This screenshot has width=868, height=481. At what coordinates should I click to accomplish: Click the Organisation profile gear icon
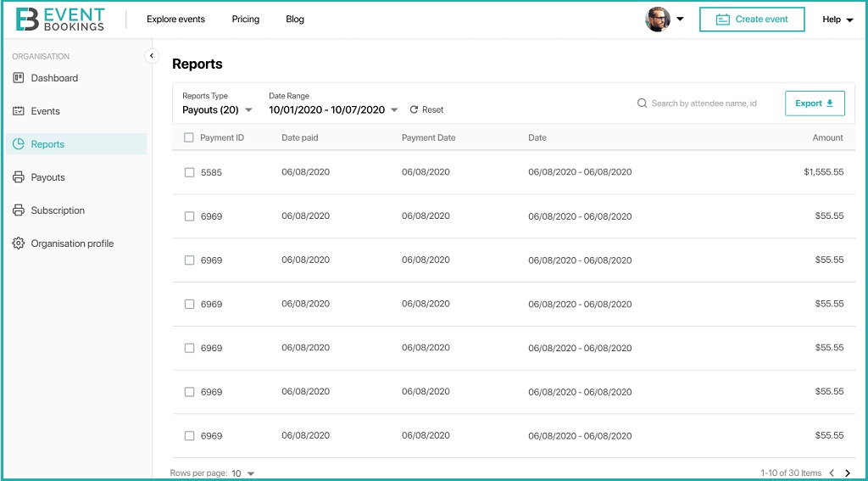point(19,243)
